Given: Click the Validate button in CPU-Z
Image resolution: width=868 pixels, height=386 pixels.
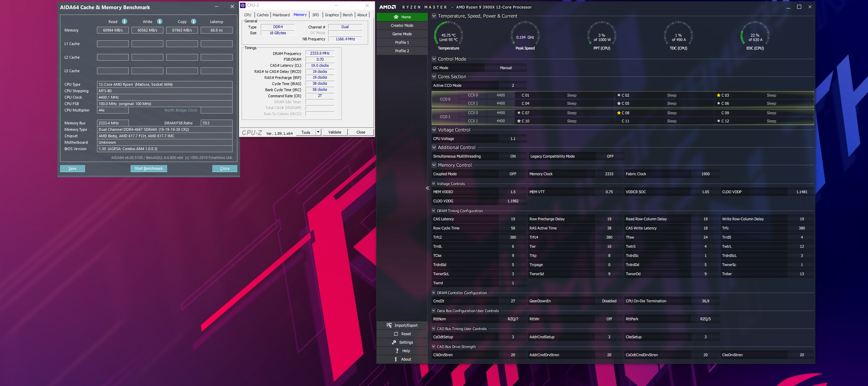Looking at the screenshot, I should coord(335,132).
